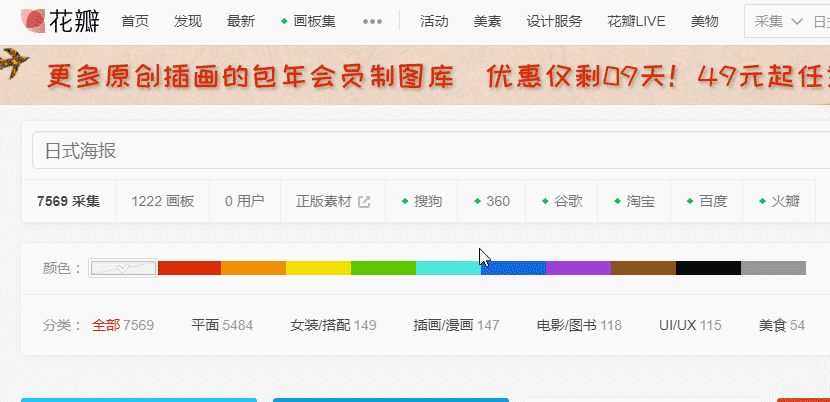Pick the purple color filter
830x402 pixels.
tap(578, 268)
